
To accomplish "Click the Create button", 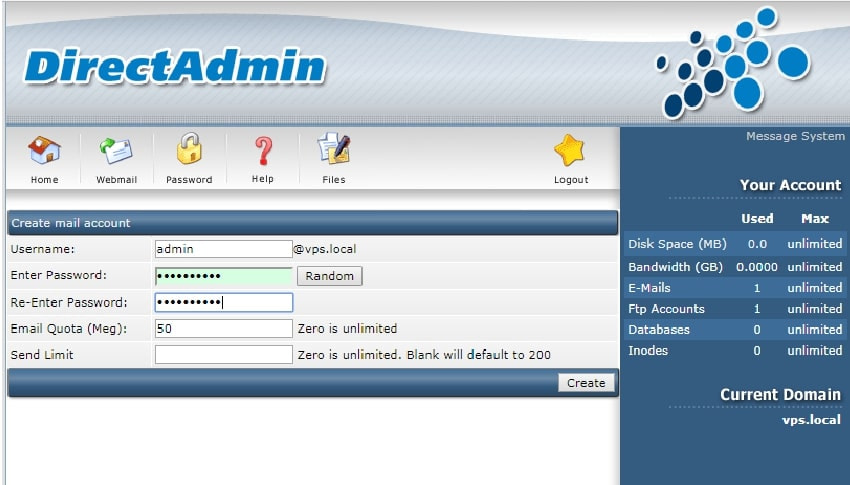I will click(586, 383).
